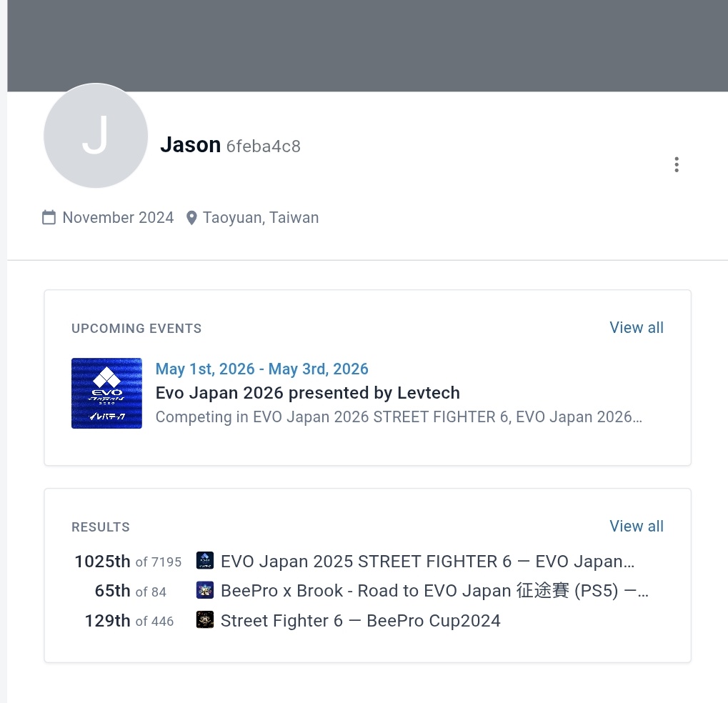The image size is (728, 703).
Task: Click the Jason profile avatar circle
Action: tap(96, 136)
